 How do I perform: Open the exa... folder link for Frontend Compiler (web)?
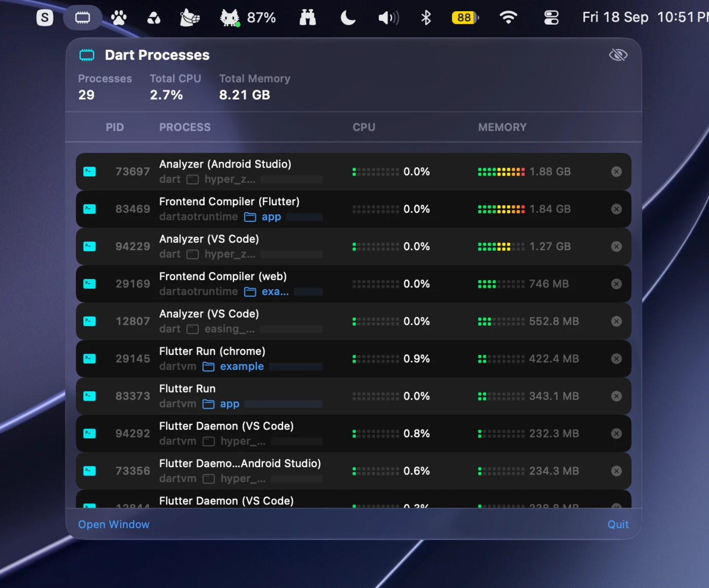coord(266,292)
